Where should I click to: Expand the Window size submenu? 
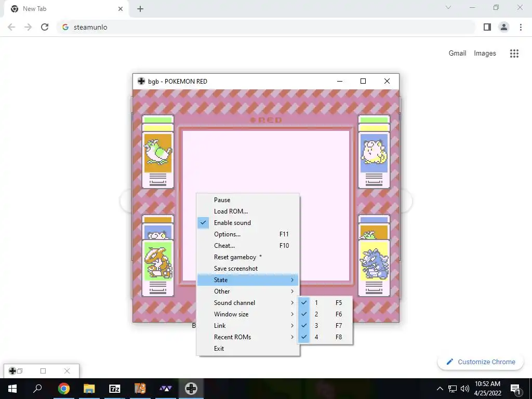pyautogui.click(x=248, y=314)
